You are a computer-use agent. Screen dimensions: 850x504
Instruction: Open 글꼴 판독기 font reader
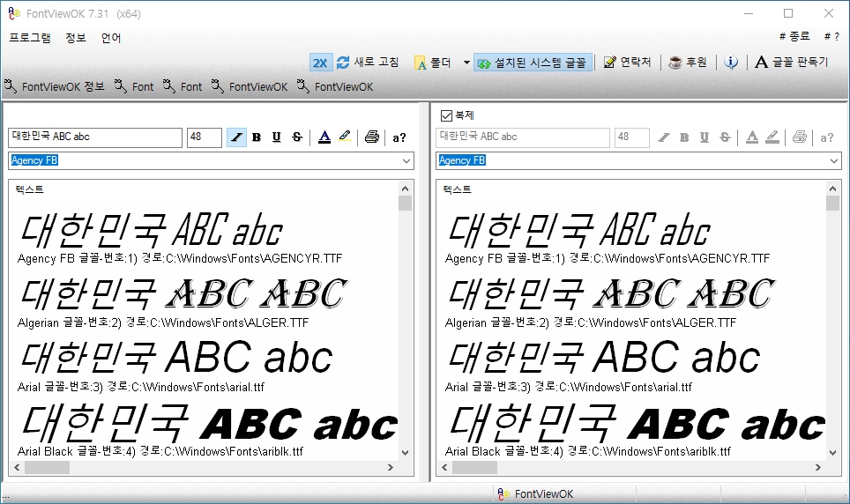(792, 63)
